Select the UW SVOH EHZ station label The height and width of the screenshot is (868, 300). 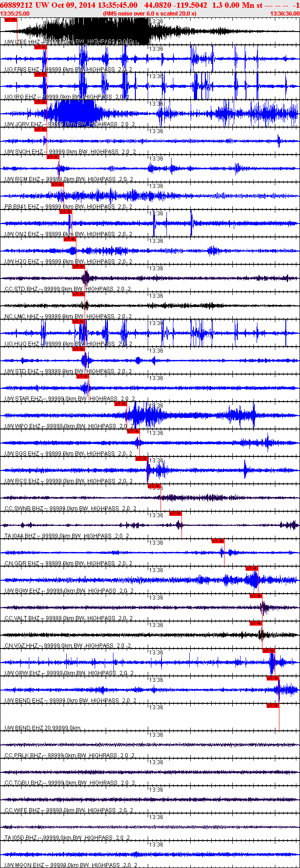[70, 152]
